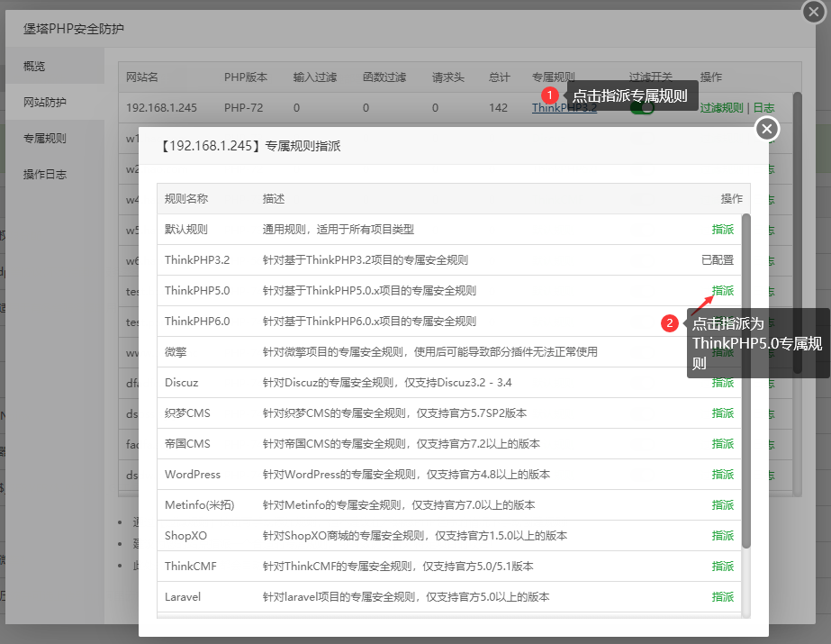Click the rule list vertical scrollbar
Image resolution: width=831 pixels, height=644 pixels.
click(x=745, y=378)
